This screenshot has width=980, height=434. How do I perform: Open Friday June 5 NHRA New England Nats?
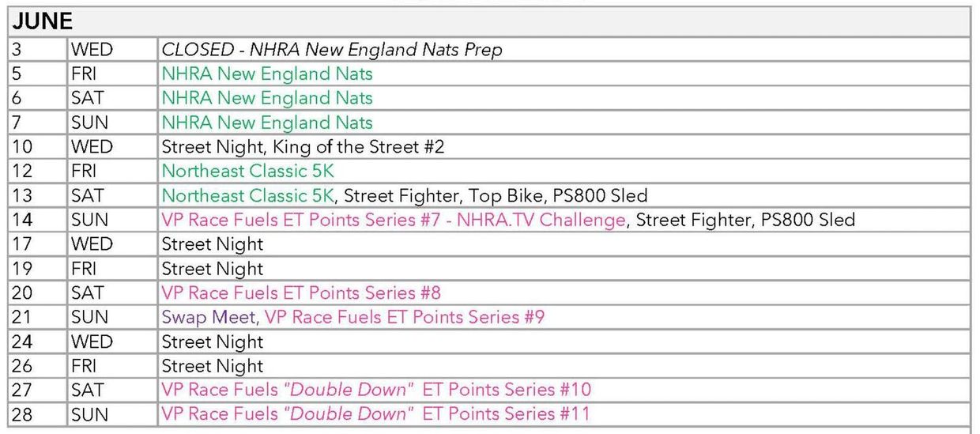click(267, 74)
